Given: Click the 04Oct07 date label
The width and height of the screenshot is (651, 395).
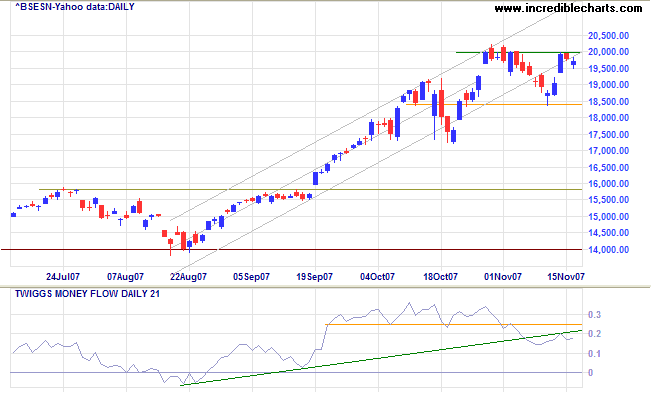Looking at the screenshot, I should coord(377,277).
